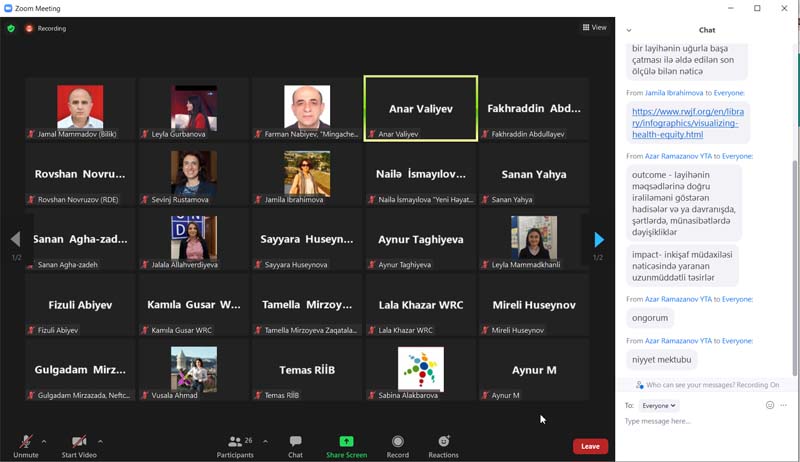Click the green Share Screen icon
Viewport: 800px width, 462px height.
346,445
